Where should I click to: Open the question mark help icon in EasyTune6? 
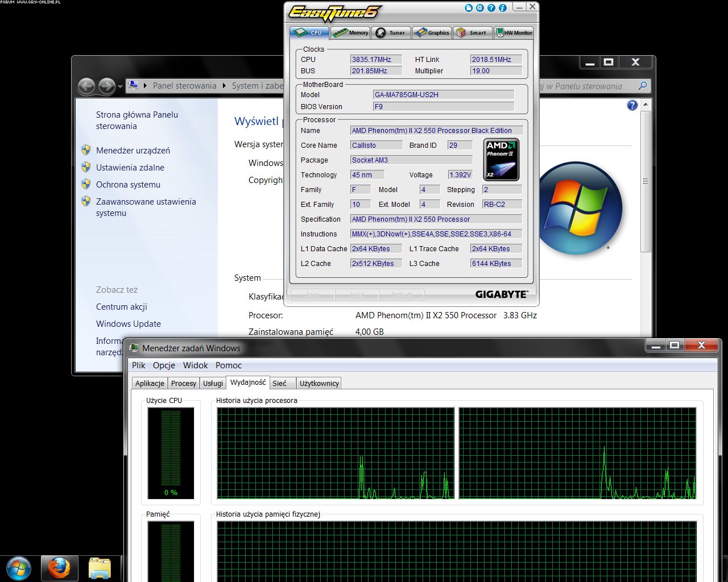tap(491, 8)
